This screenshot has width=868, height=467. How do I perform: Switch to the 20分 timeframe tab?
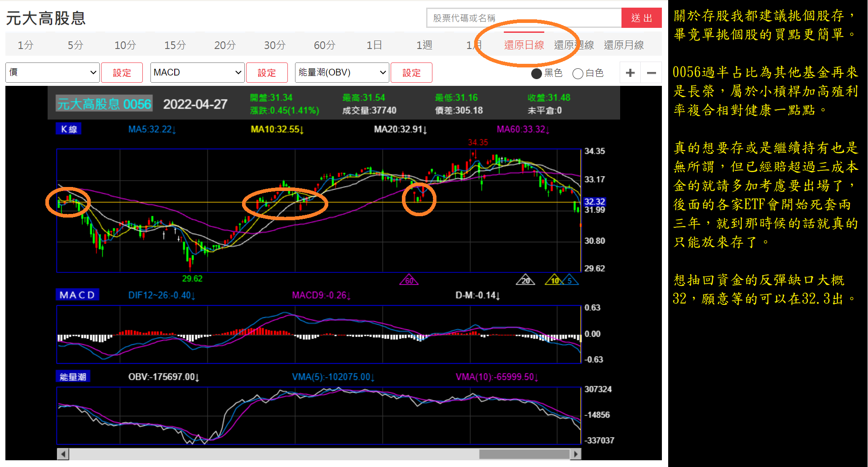(x=225, y=45)
